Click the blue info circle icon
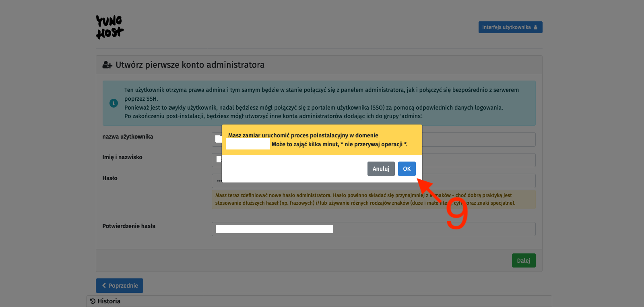 (x=114, y=103)
